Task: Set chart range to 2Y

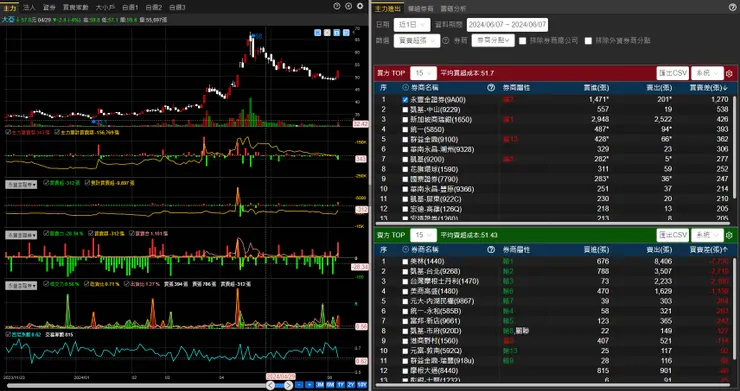Action: (x=351, y=385)
